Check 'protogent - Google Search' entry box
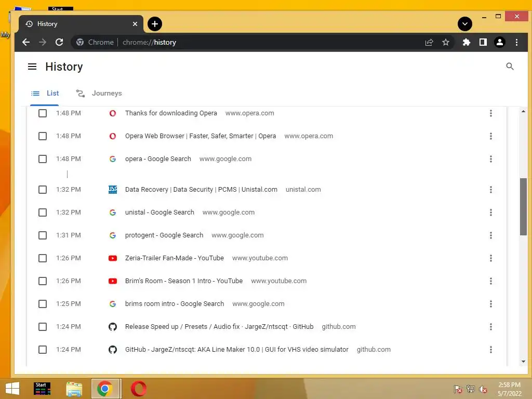This screenshot has width=532, height=399. 43,235
